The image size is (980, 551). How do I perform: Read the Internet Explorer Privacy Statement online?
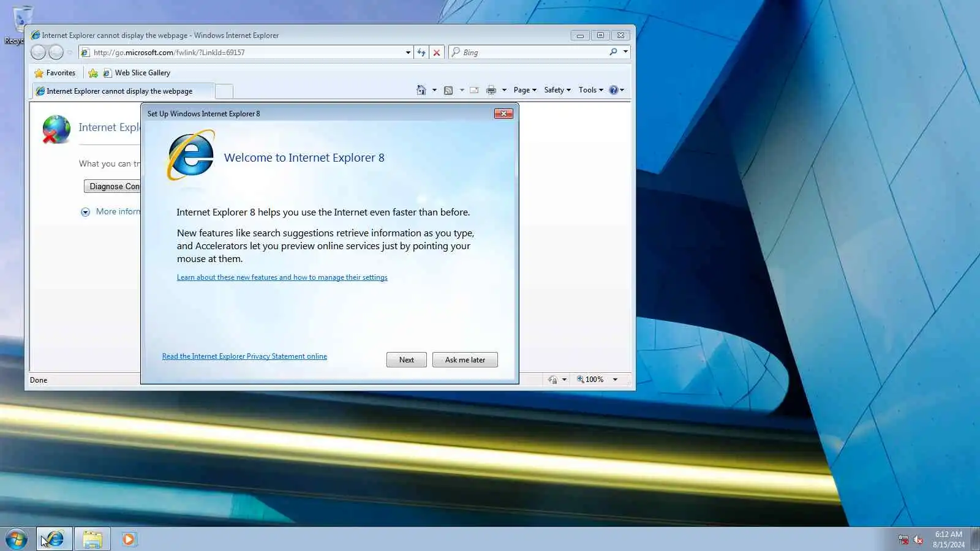click(244, 356)
